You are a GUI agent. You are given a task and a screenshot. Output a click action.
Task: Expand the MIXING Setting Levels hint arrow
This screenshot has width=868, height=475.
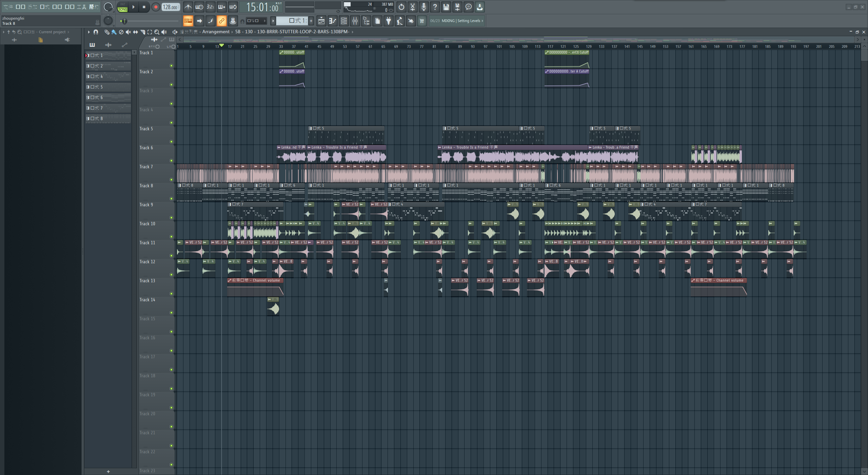[482, 21]
